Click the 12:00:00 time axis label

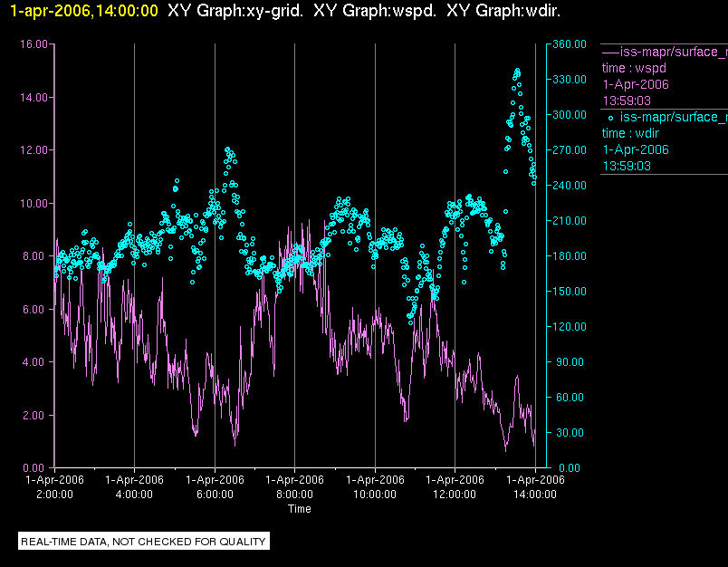point(455,495)
